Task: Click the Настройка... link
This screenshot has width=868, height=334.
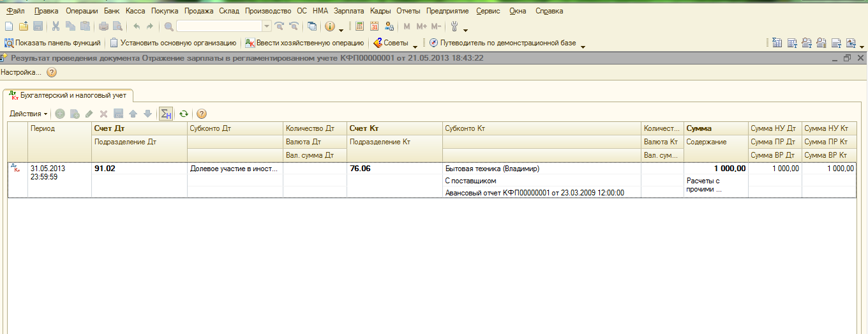Action: pos(21,72)
